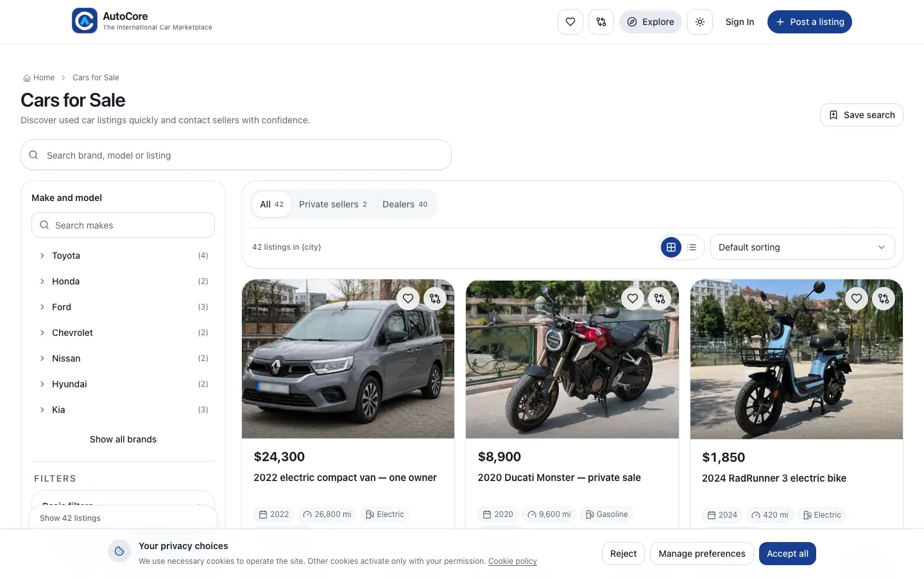Expand the Ford make
The height and width of the screenshot is (578, 924).
tap(123, 307)
